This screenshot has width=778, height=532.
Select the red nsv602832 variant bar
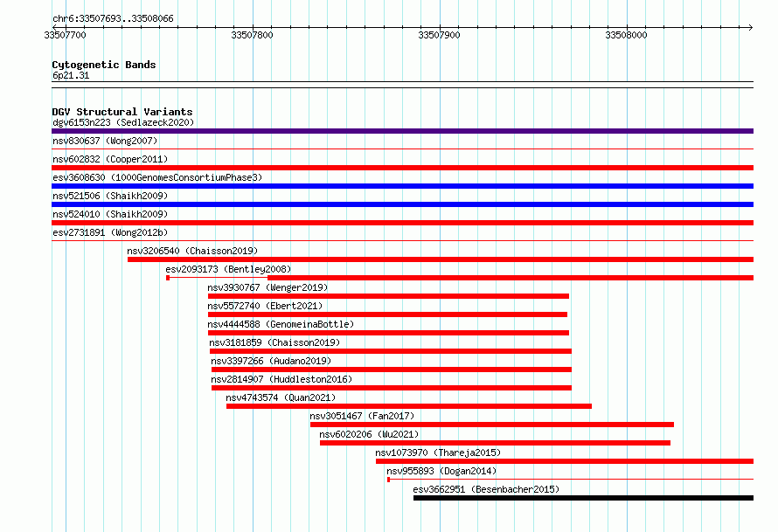pyautogui.click(x=402, y=168)
